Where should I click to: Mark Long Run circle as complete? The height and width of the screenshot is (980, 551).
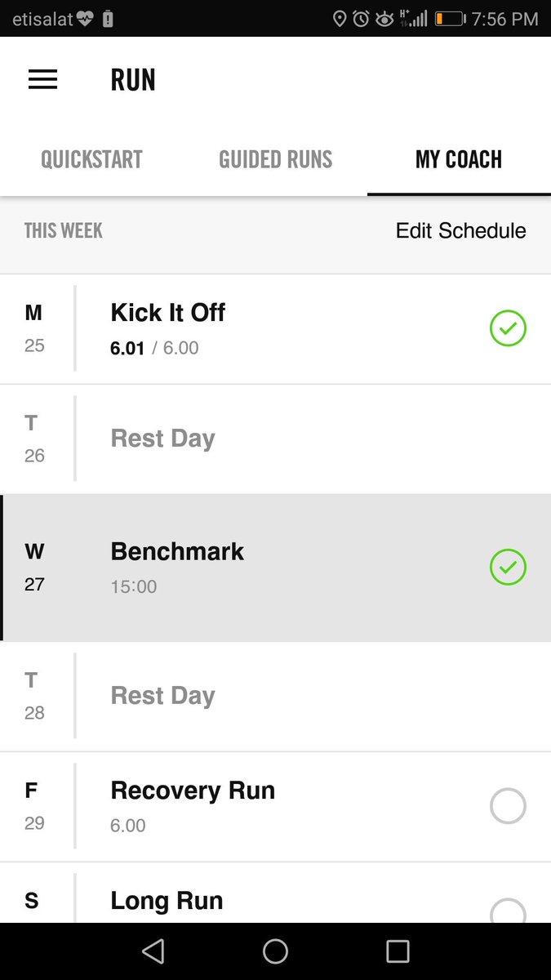tap(508, 911)
